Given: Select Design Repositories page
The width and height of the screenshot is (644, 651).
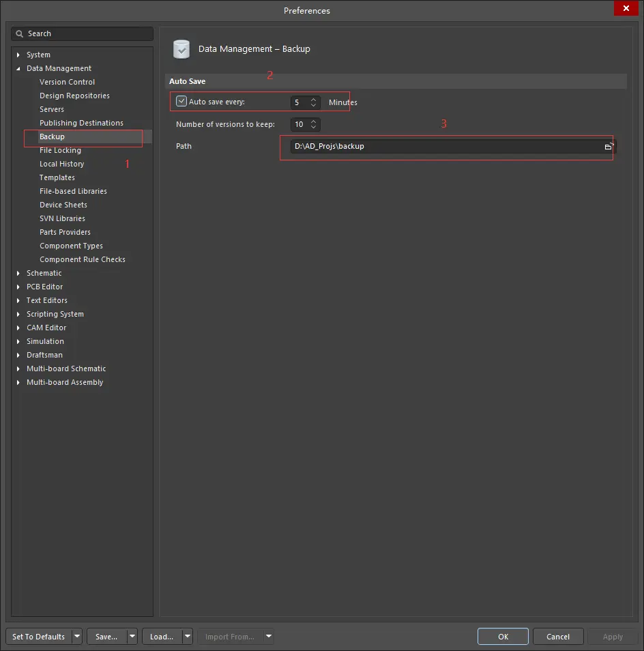Looking at the screenshot, I should point(74,96).
